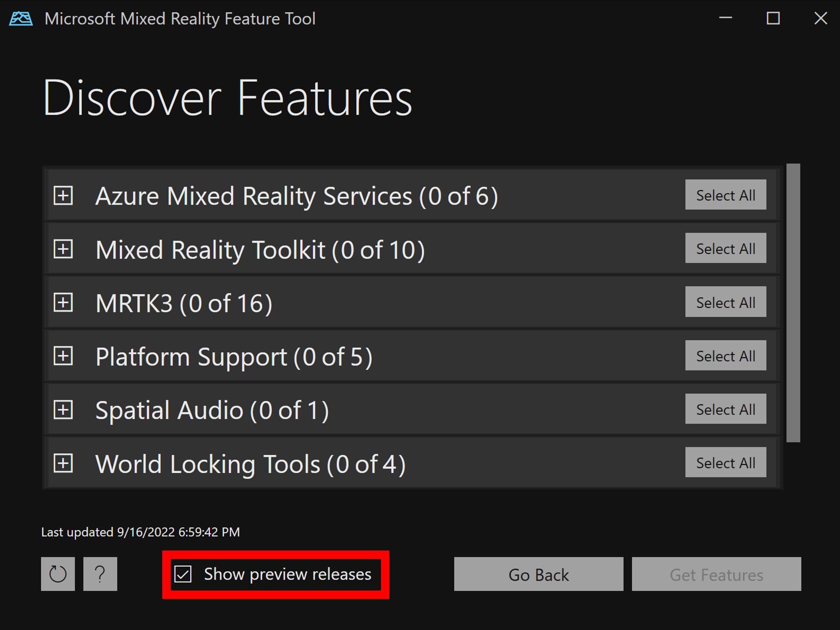The height and width of the screenshot is (630, 840).
Task: Expand the Mixed Reality Toolkit category
Action: 63,249
